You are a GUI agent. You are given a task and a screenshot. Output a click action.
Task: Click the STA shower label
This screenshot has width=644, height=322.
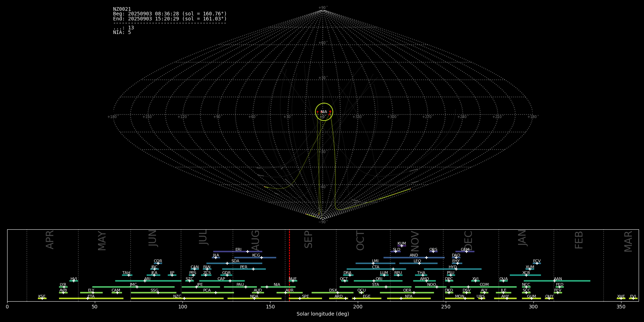pos(375,285)
